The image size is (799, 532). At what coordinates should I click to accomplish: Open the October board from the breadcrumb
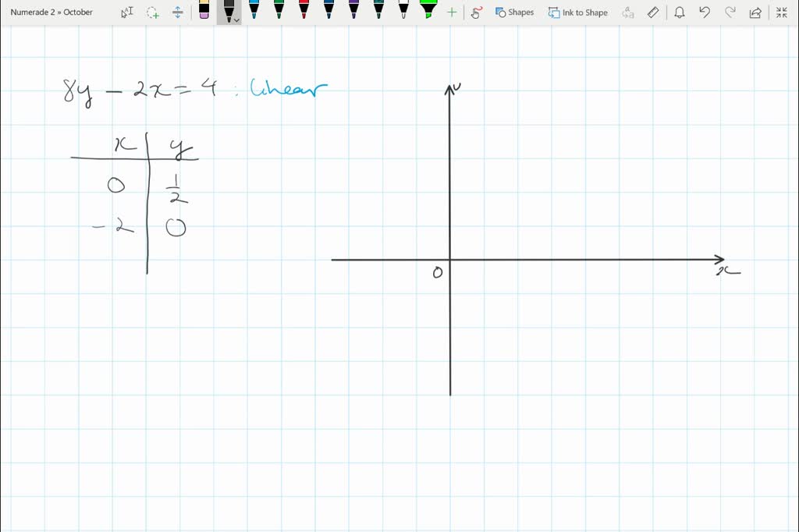pyautogui.click(x=78, y=12)
